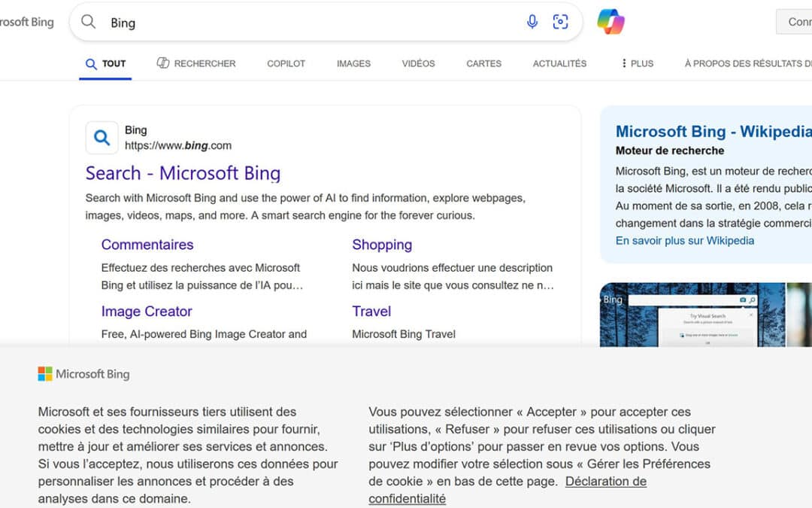Click the search magnifier icon in search box

pos(89,22)
